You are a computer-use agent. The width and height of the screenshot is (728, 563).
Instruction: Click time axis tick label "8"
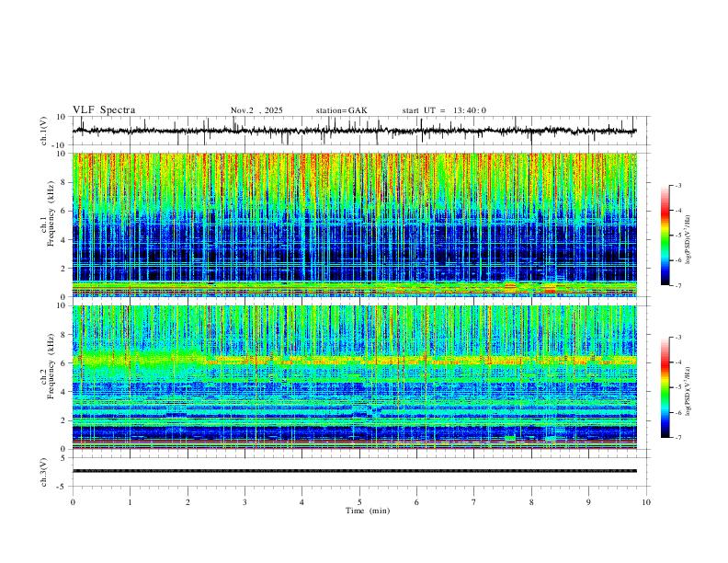[x=531, y=502]
